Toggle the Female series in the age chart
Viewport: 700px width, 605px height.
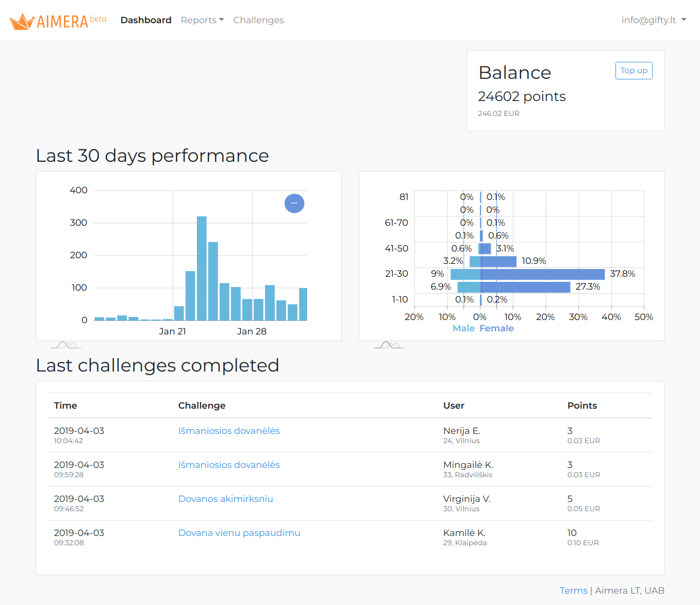tap(496, 328)
